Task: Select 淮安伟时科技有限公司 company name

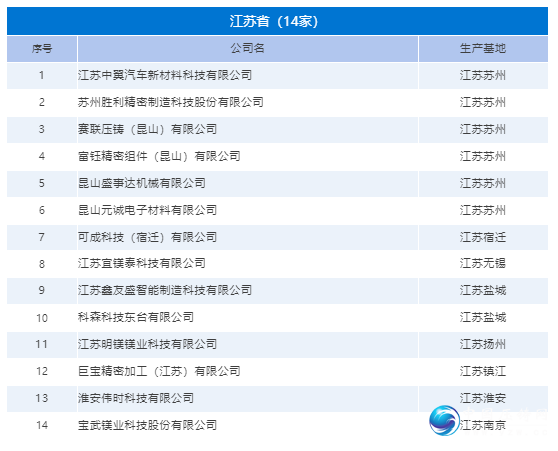Action: tap(136, 398)
